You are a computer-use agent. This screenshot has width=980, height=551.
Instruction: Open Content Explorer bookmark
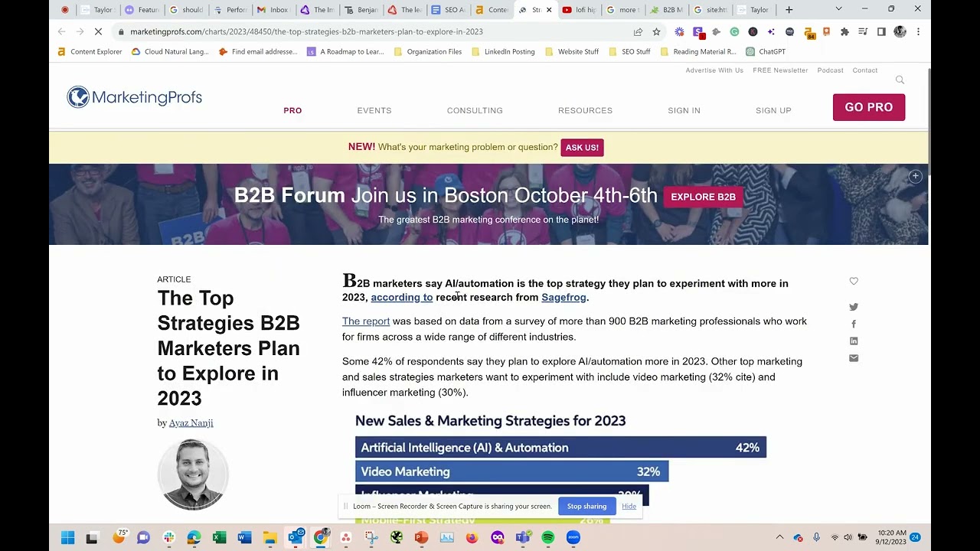(90, 52)
